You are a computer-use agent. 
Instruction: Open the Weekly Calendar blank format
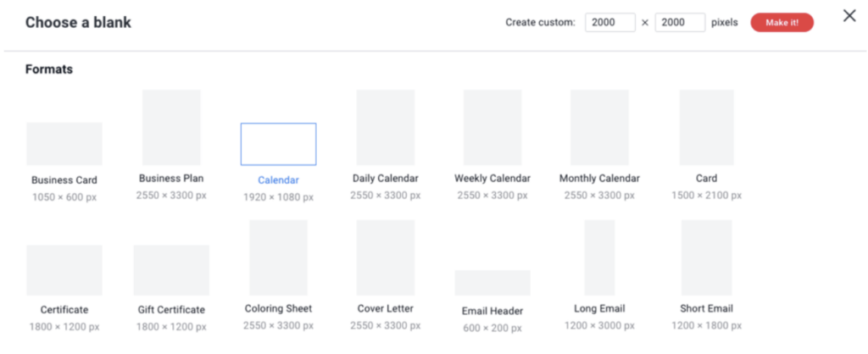(x=492, y=127)
